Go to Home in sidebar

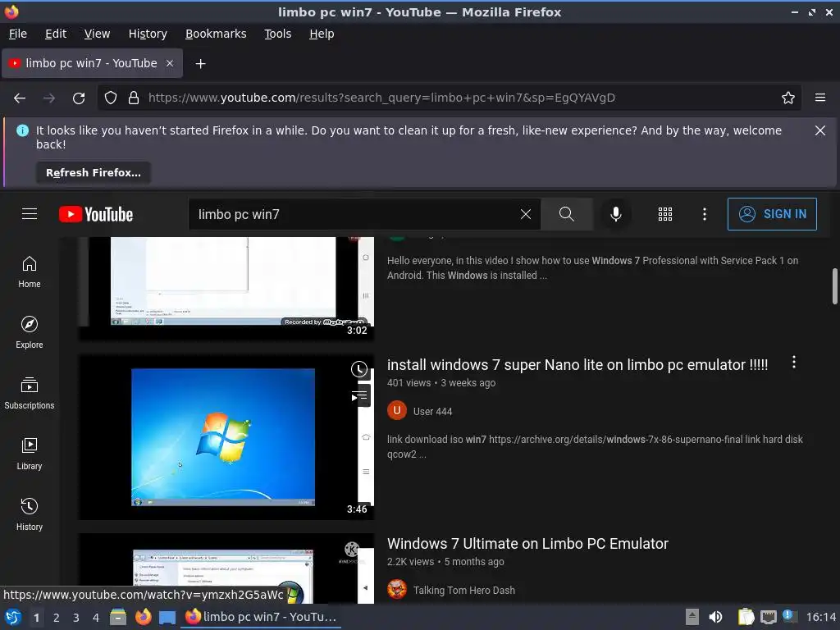pos(30,272)
